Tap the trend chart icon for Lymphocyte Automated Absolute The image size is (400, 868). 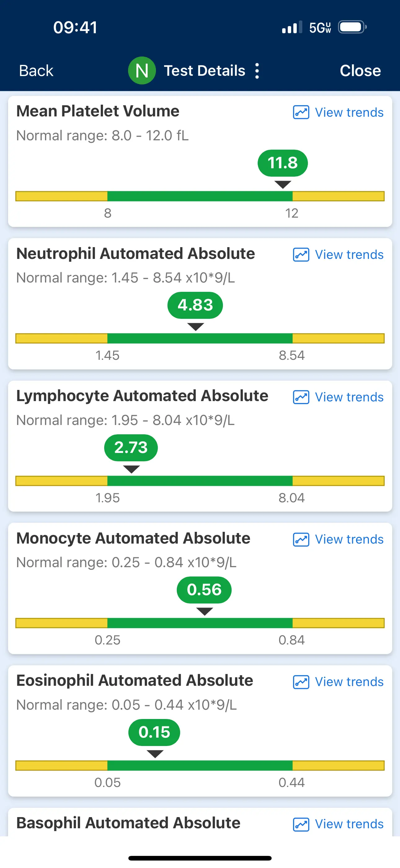pos(301,397)
